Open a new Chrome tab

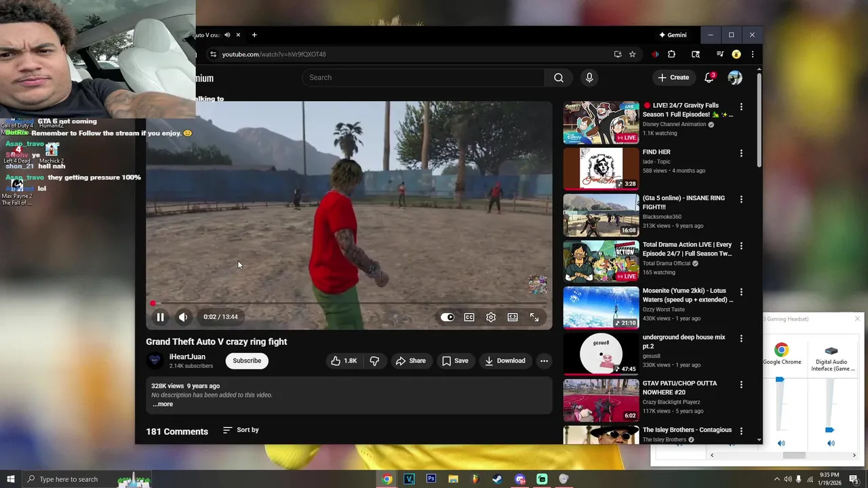254,35
